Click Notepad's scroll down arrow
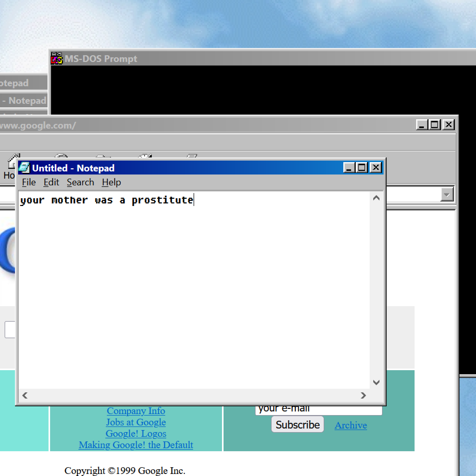The height and width of the screenshot is (476, 476). tap(376, 382)
